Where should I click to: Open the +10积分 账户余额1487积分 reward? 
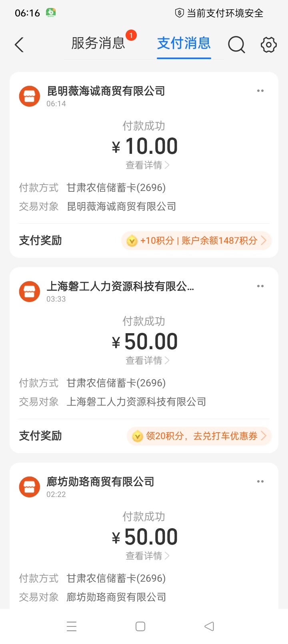point(196,241)
